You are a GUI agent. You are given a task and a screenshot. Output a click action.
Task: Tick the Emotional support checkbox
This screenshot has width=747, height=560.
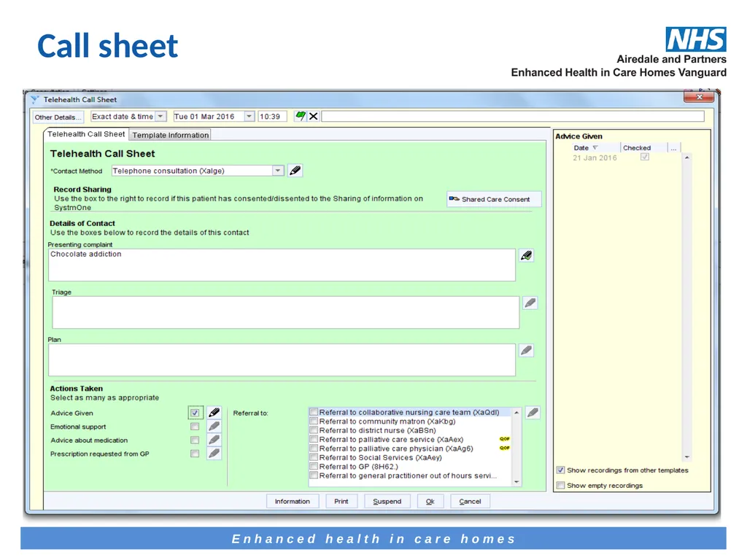coord(195,426)
